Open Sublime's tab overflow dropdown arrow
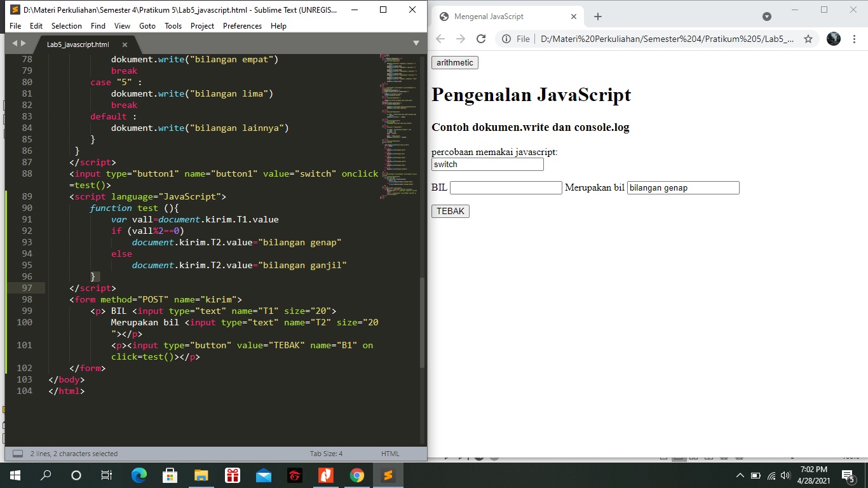 (x=416, y=43)
